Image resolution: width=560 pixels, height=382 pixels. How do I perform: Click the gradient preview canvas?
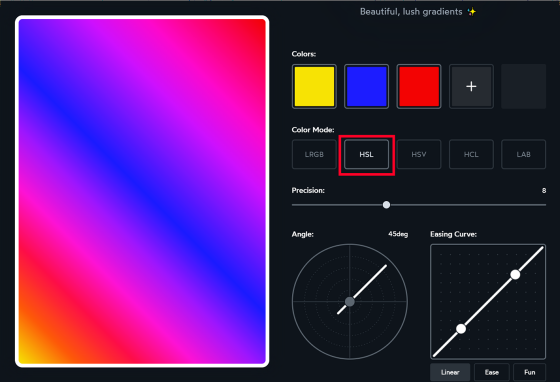point(142,191)
